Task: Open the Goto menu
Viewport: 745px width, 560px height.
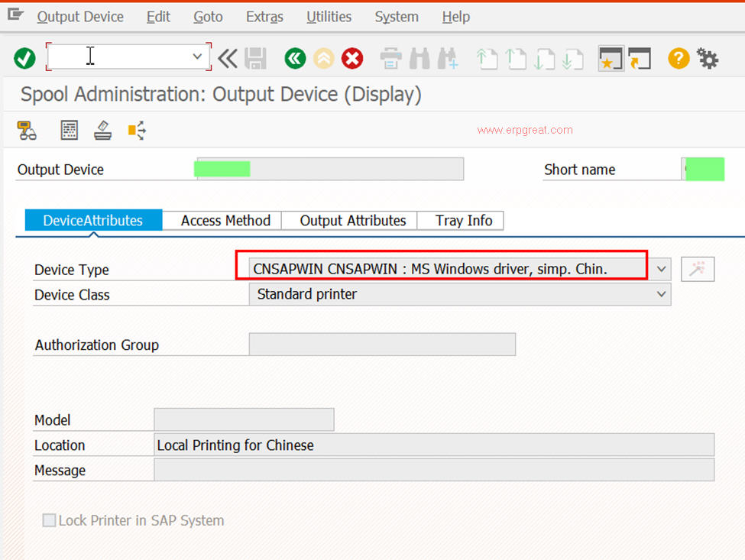Action: [x=208, y=17]
